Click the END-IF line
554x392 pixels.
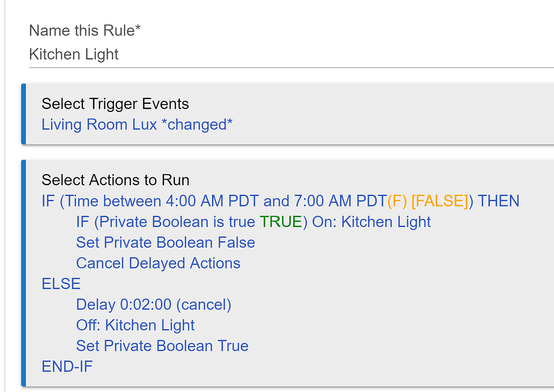(x=67, y=367)
